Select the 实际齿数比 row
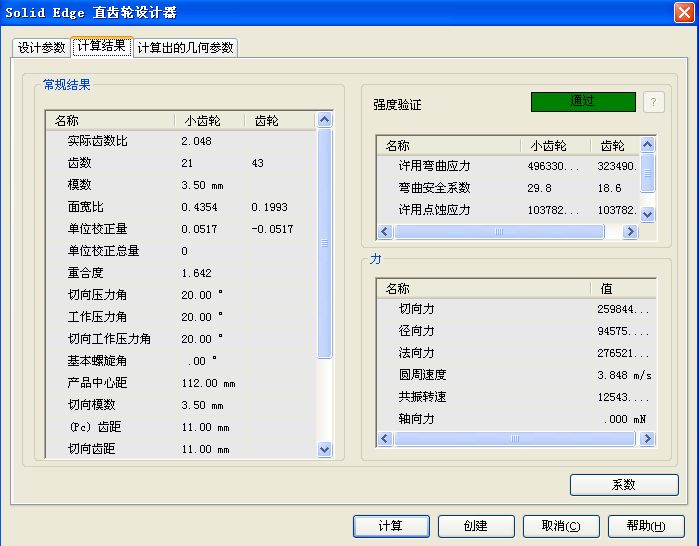699x546 pixels. coord(181,141)
